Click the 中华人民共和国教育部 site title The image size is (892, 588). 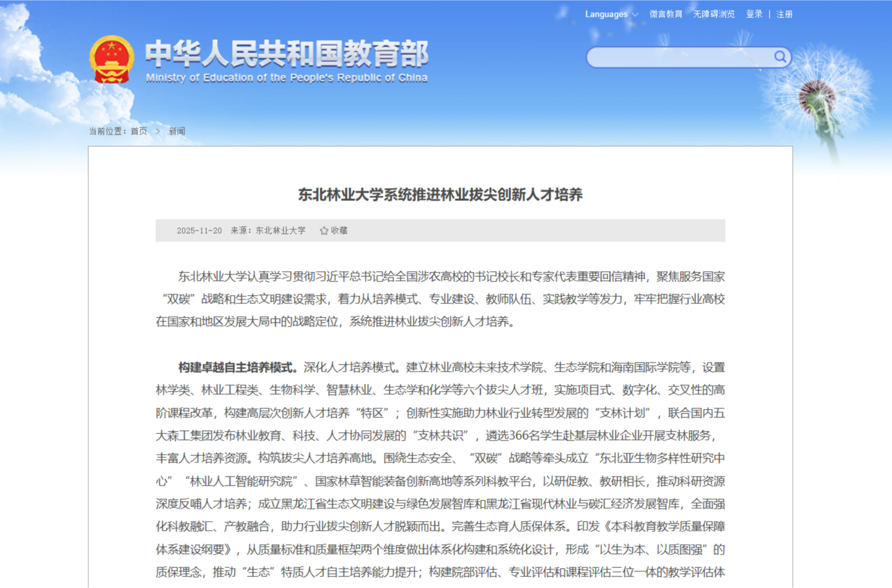click(286, 53)
